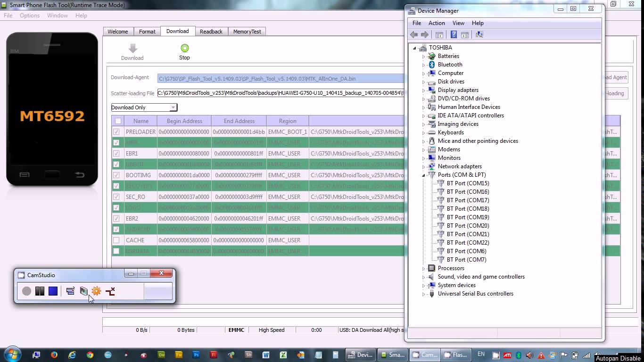Click the EN language indicator in tray
Image resolution: width=644 pixels, height=362 pixels.
pos(481,354)
